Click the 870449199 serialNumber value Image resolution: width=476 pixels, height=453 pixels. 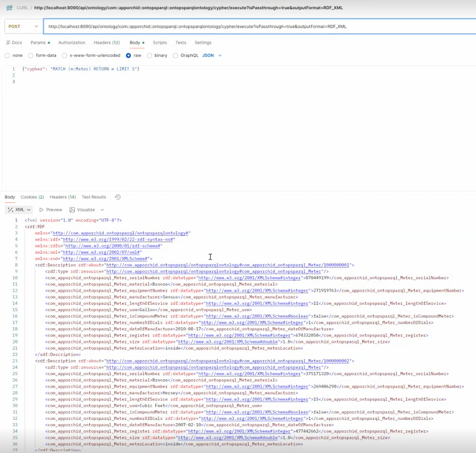pos(317,278)
